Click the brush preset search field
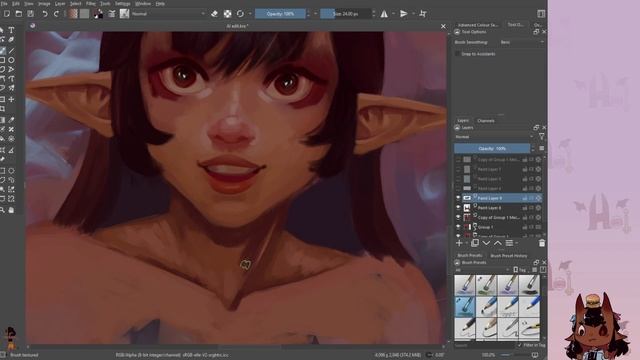The width and height of the screenshot is (640, 360). coord(484,345)
